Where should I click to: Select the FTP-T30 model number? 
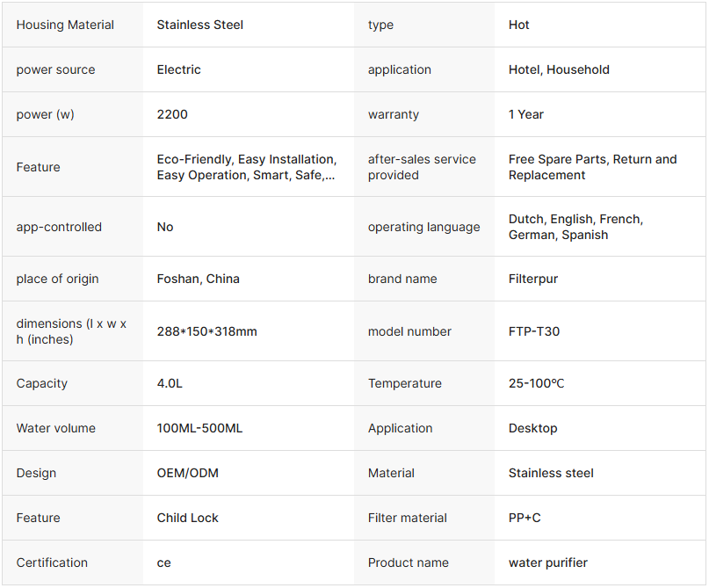[x=534, y=331]
